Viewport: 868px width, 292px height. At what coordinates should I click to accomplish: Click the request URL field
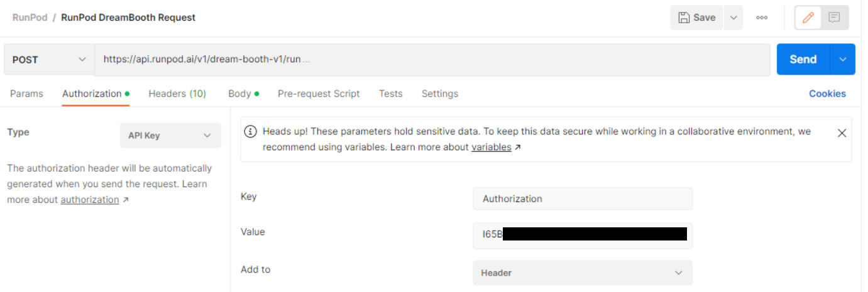tap(432, 60)
